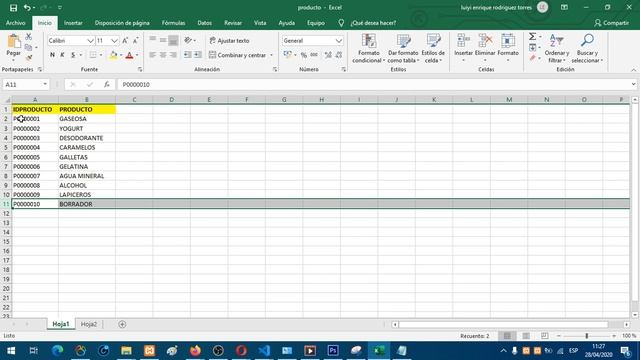Open the Calibri font name dropdown
This screenshot has height=360, width=640.
click(x=90, y=41)
